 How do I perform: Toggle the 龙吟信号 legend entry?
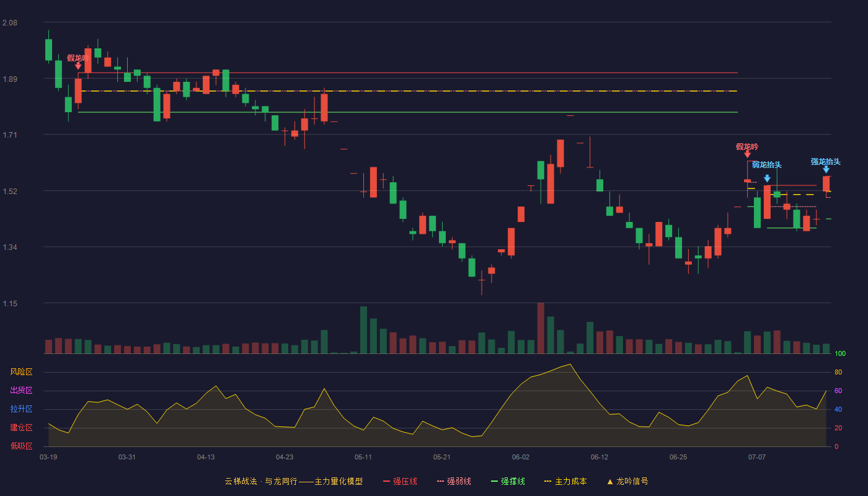coord(627,481)
